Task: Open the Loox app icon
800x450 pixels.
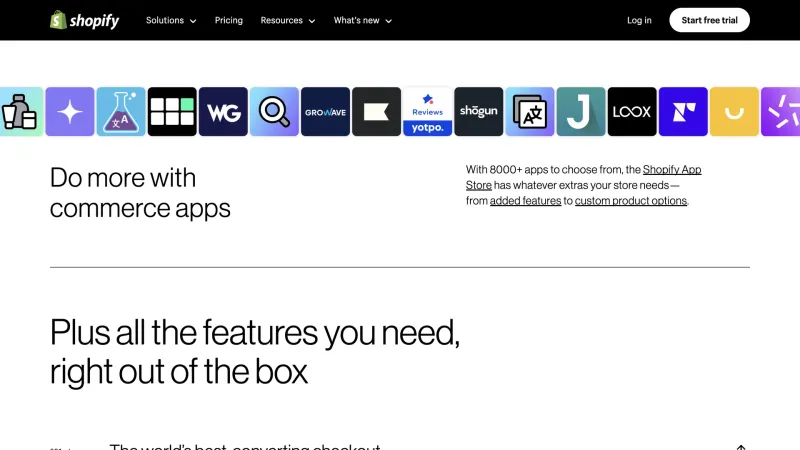Action: coord(631,112)
